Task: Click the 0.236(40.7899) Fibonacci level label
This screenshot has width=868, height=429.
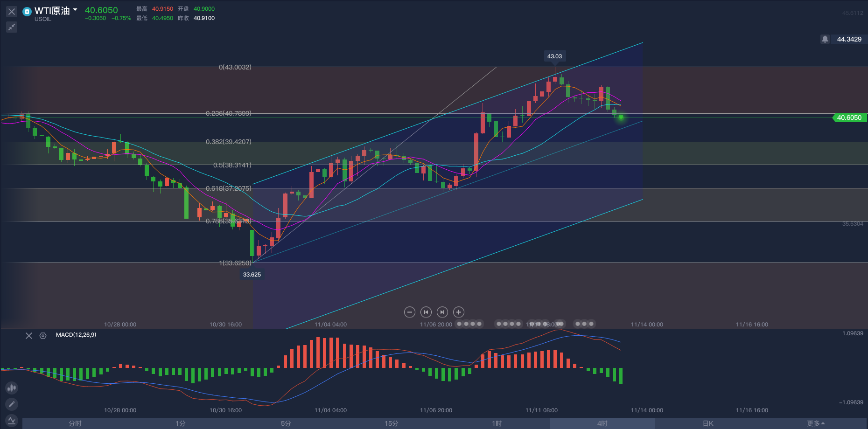Action: coord(229,113)
